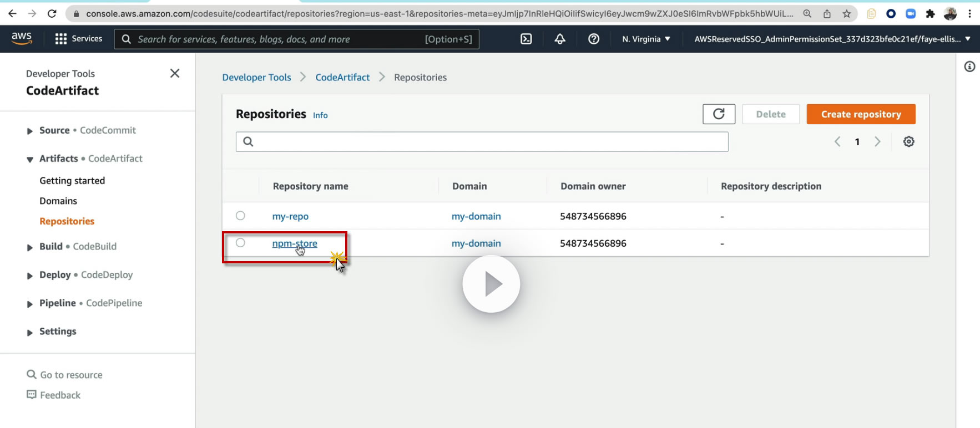Click Developer Tools breadcrumb link
The width and height of the screenshot is (980, 428).
point(256,78)
